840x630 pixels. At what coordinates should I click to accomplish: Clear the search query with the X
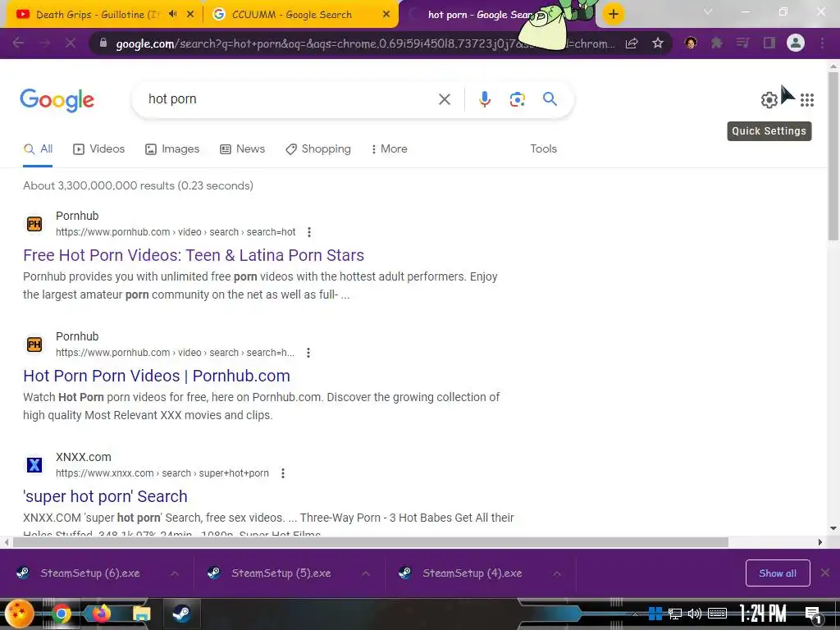click(x=444, y=99)
